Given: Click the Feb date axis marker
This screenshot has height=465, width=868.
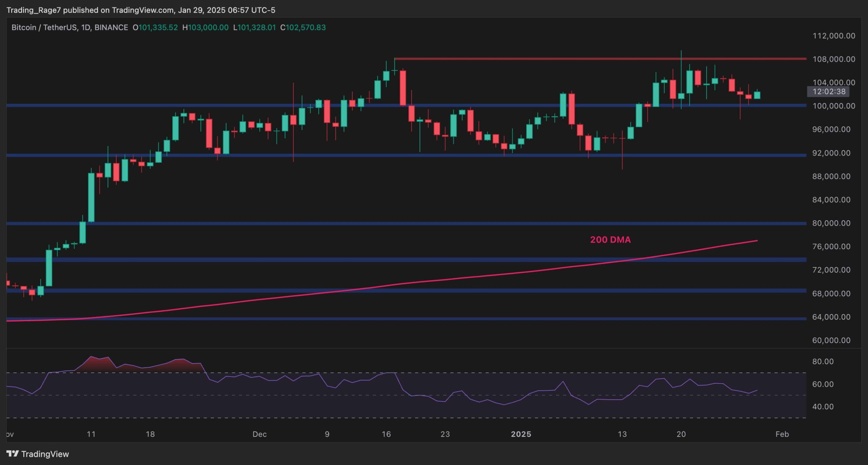Looking at the screenshot, I should pyautogui.click(x=782, y=434).
